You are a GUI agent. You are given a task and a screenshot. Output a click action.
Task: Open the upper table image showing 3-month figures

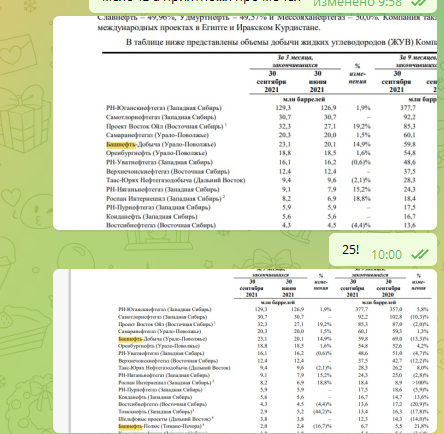(x=245, y=123)
